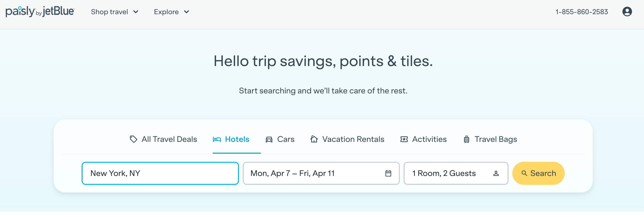Viewport: 644px width, 217px height.
Task: Switch to the Vacation Rentals tab
Action: pos(353,139)
